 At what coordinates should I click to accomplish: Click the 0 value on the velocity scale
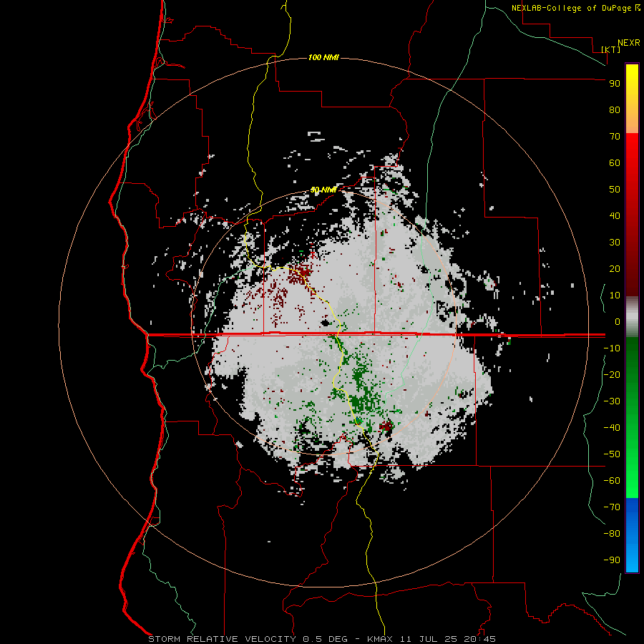click(618, 321)
